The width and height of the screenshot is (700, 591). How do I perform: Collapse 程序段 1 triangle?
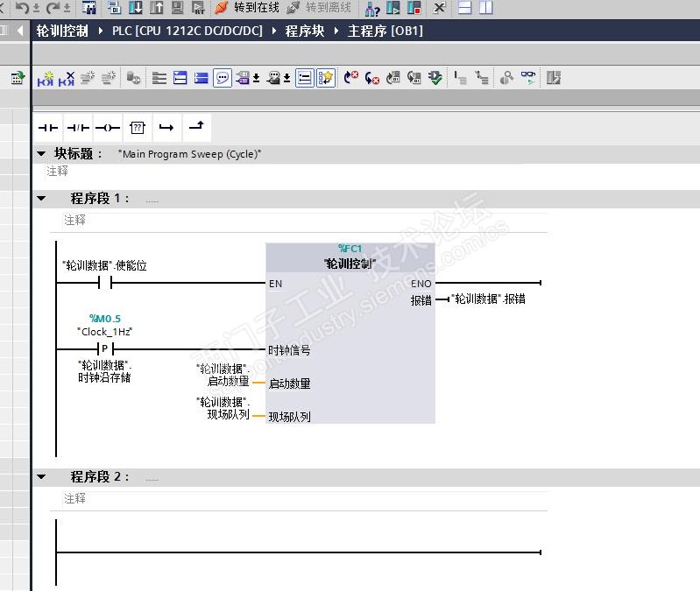(x=41, y=199)
